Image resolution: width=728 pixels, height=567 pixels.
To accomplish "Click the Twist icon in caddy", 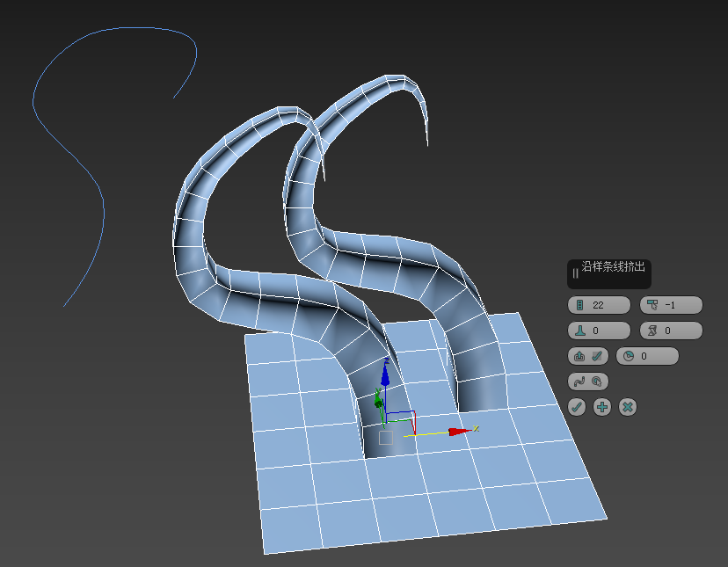I will [x=652, y=331].
